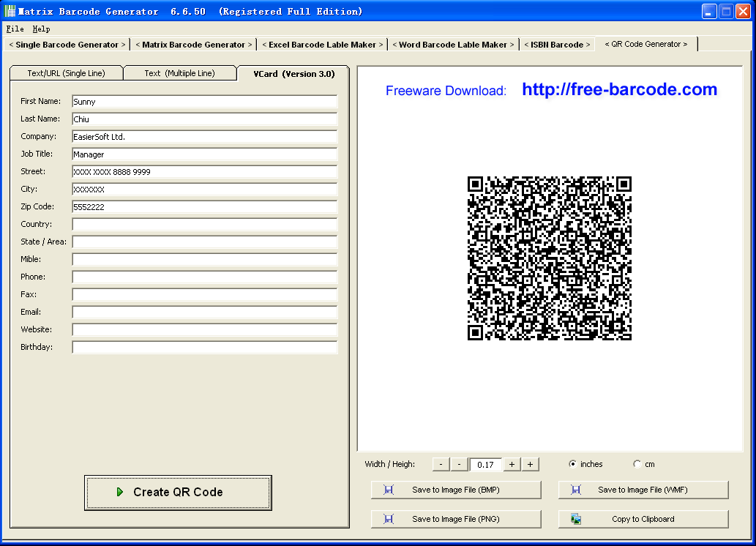This screenshot has width=756, height=546.
Task: Select the inches radio button
Action: (572, 464)
